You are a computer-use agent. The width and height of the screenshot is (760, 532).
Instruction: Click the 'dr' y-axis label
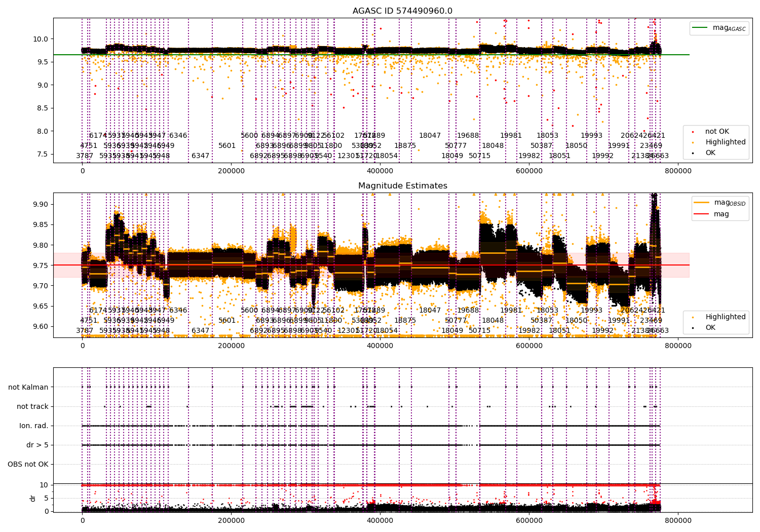[x=33, y=498]
